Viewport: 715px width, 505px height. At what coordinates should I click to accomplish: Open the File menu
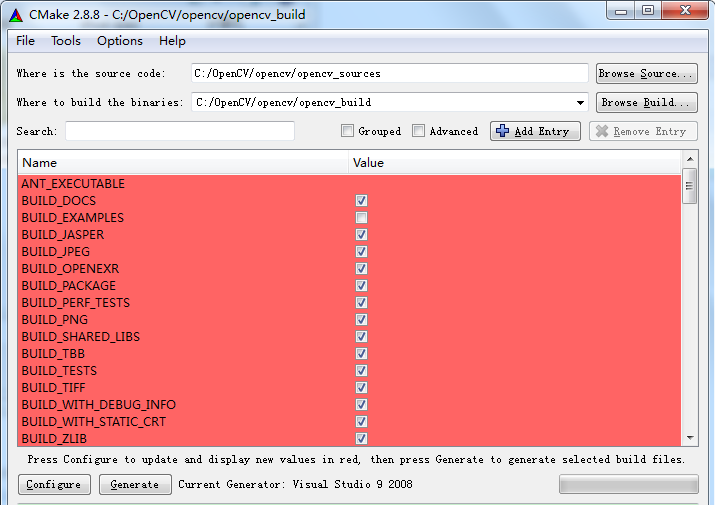click(x=26, y=41)
